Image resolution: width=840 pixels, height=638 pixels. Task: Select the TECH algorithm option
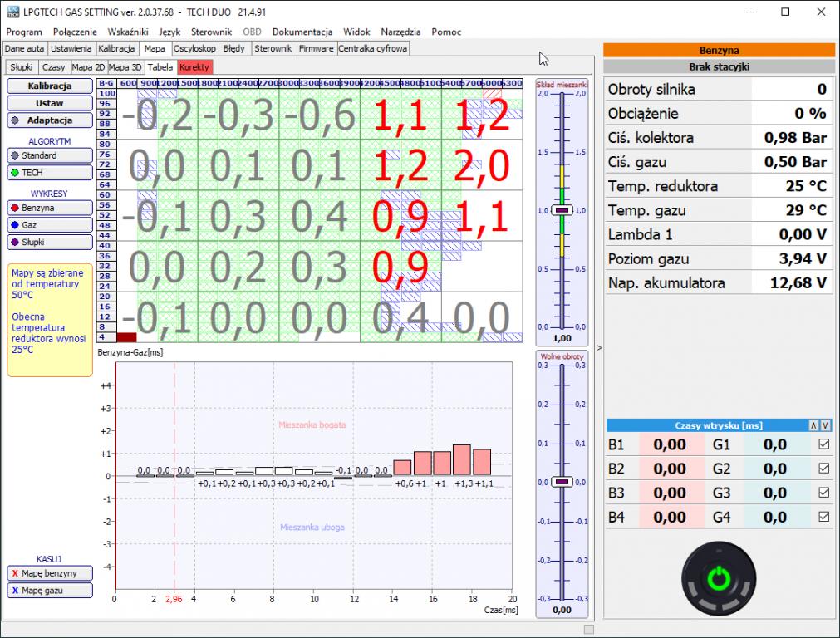(x=50, y=173)
